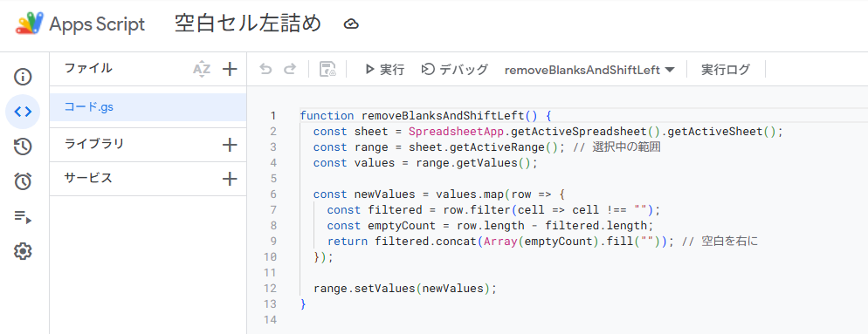
Task: Click the save project disk icon
Action: 327,69
